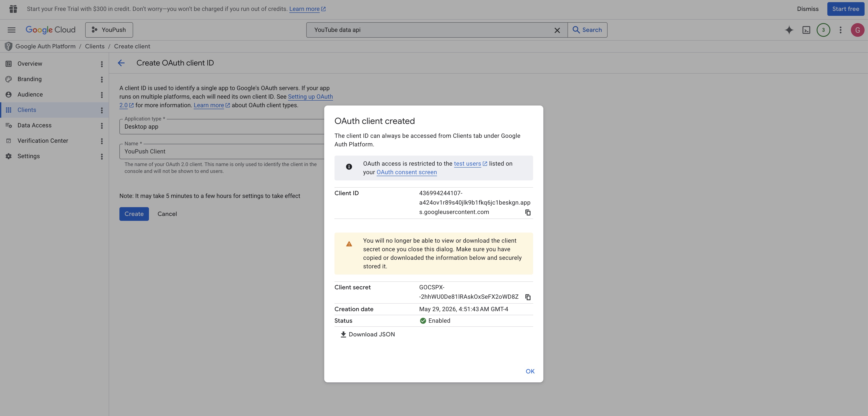The image size is (868, 416).
Task: Open the OAuth consent screen link
Action: pos(406,172)
